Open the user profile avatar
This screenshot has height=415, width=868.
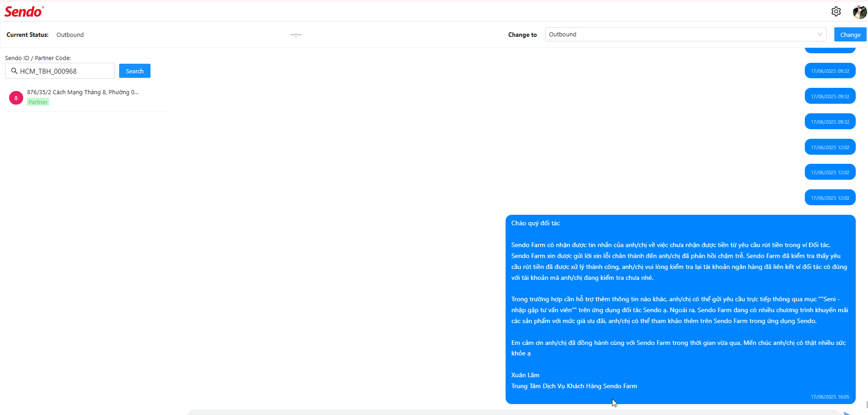pos(859,12)
